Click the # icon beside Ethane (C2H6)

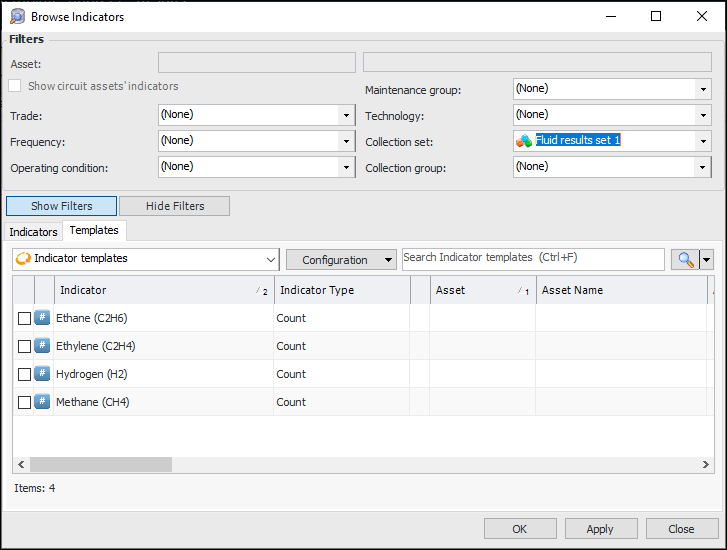(42, 318)
